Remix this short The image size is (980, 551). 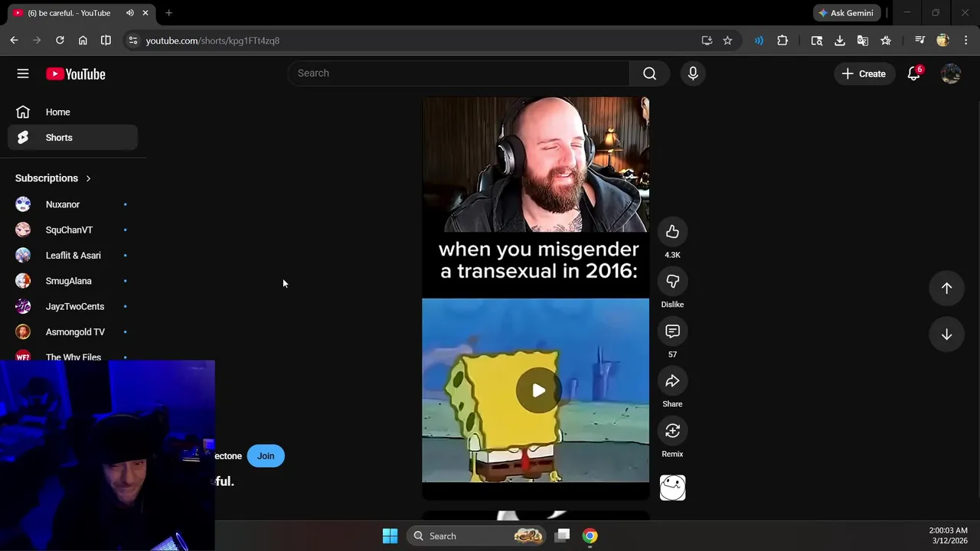(x=672, y=431)
